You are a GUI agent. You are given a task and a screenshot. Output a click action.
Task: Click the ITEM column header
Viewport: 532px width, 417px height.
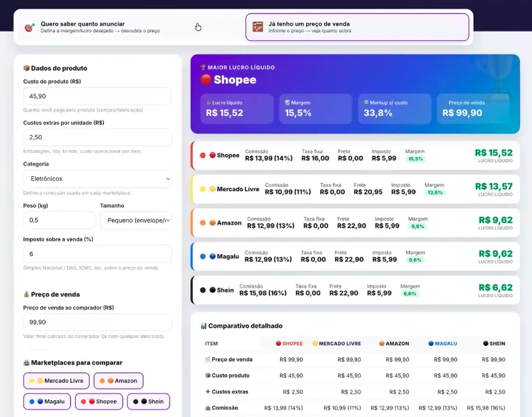[x=211, y=343]
